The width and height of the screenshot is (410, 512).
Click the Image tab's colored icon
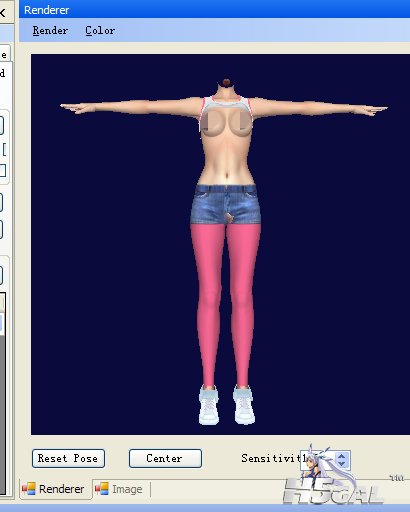tap(102, 489)
